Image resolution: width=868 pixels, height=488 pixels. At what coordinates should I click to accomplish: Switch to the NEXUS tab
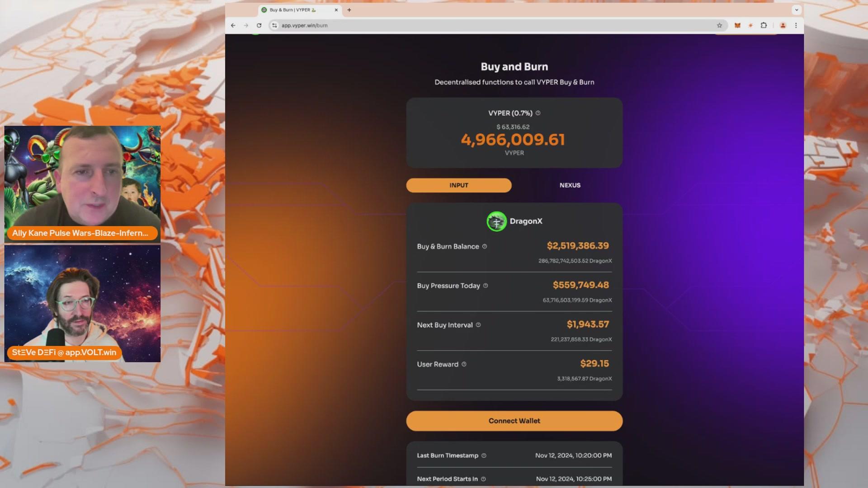(570, 185)
